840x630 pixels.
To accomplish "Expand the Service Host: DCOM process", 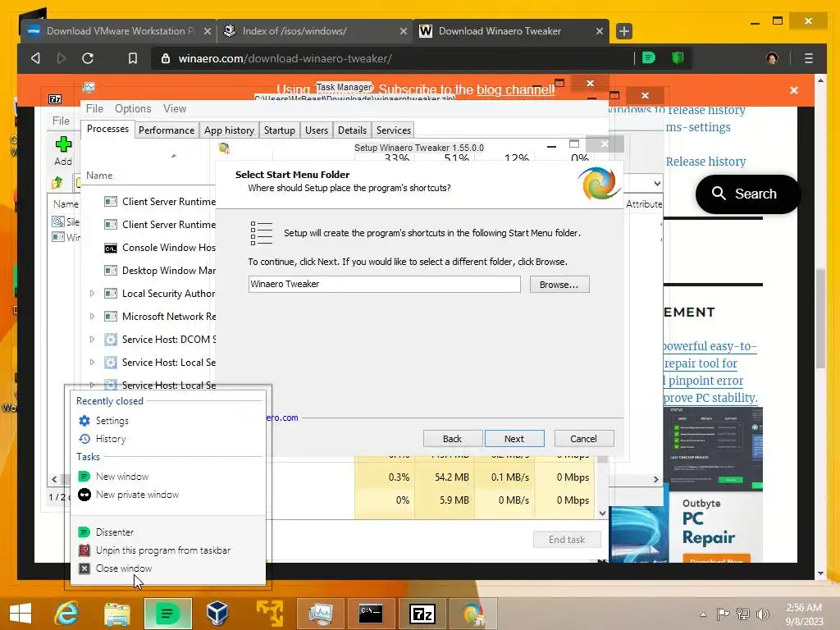I will (92, 340).
